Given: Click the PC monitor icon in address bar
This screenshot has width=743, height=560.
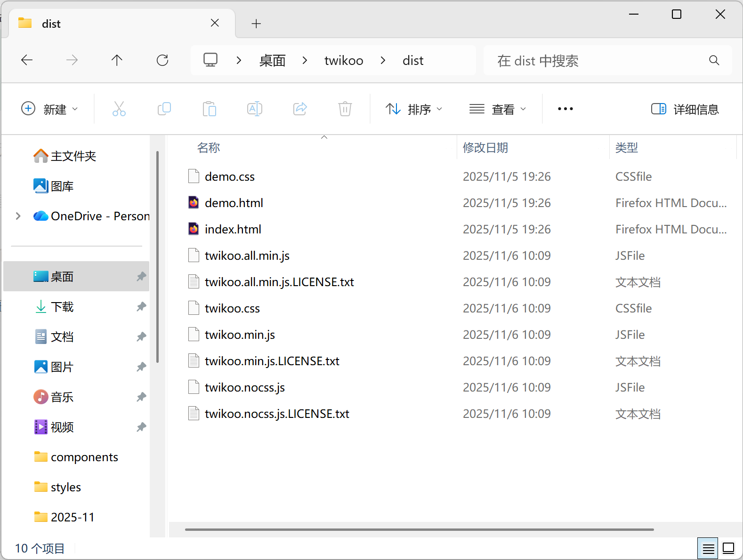Looking at the screenshot, I should [x=210, y=60].
